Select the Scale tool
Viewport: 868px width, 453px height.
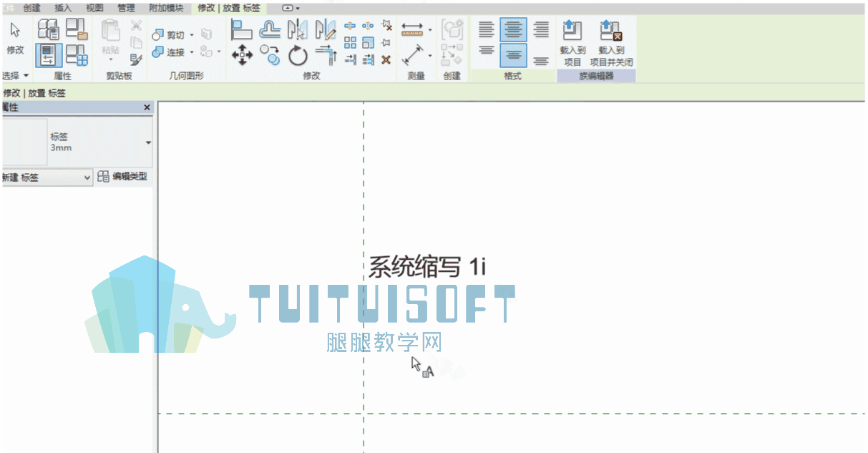coord(369,43)
